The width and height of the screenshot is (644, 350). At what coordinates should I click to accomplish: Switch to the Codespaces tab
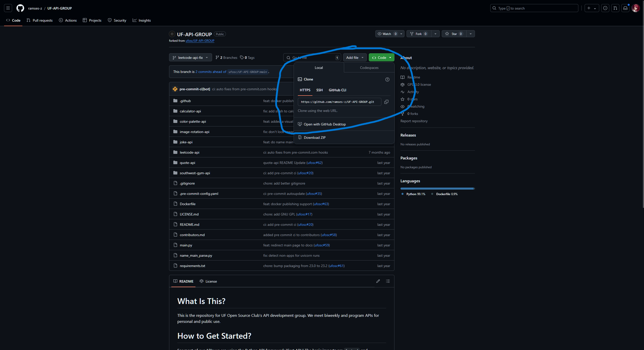[x=369, y=67]
